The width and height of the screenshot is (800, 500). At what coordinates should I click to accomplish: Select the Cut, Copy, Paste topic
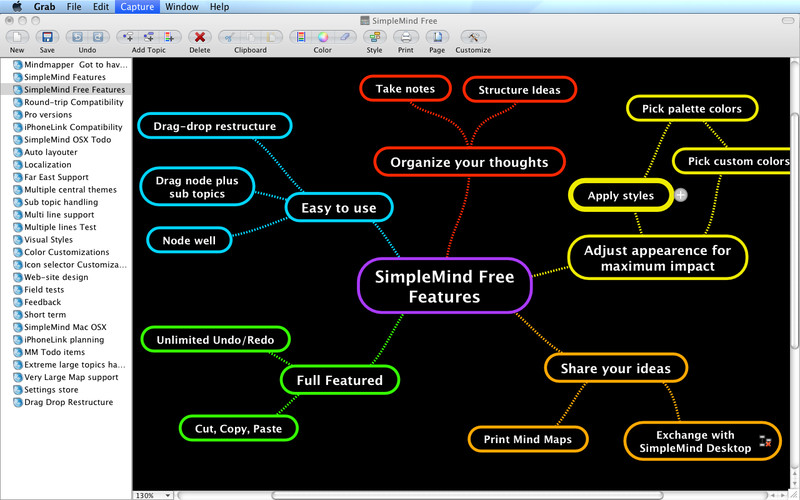tap(238, 429)
